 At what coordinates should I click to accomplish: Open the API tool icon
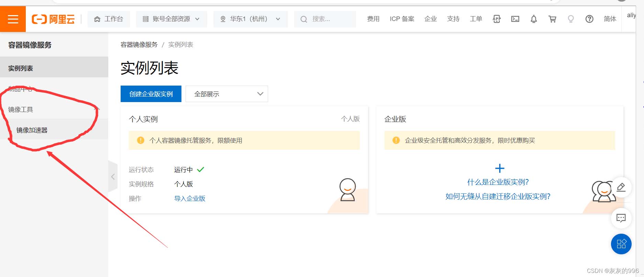coord(497,19)
